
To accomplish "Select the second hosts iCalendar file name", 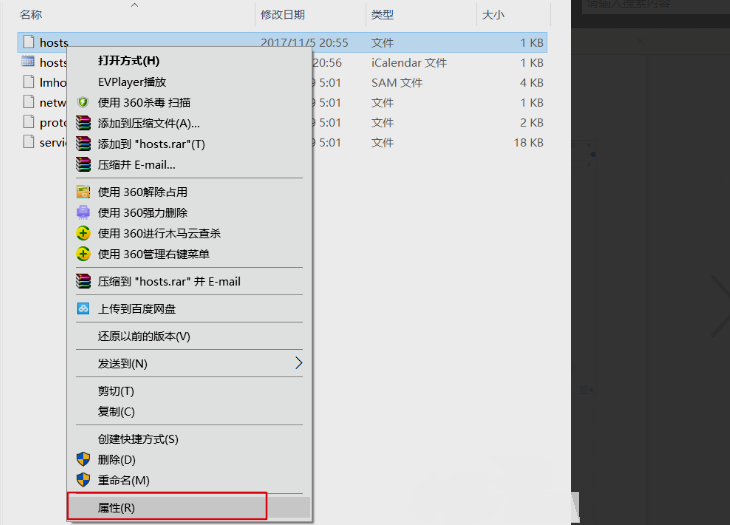I will point(53,62).
